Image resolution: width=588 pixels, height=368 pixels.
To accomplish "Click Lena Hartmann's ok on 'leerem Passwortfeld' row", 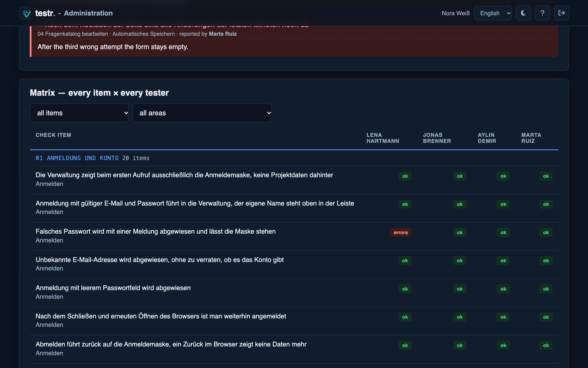I will tap(405, 289).
